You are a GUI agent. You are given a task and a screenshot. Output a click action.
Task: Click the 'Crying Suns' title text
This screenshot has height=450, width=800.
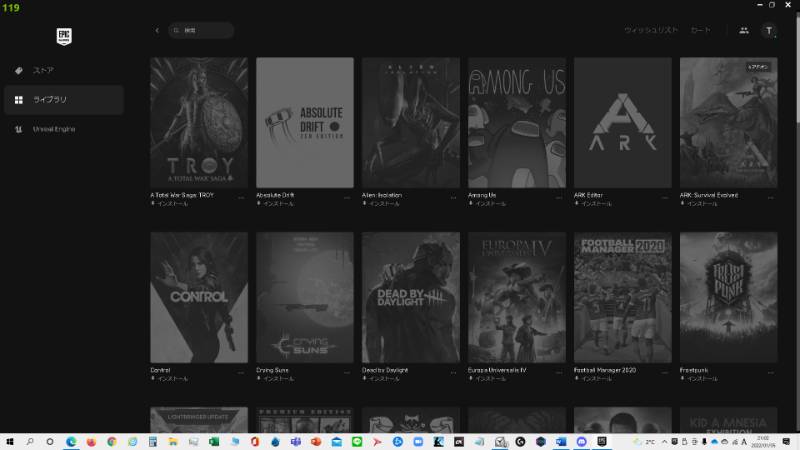coord(272,370)
